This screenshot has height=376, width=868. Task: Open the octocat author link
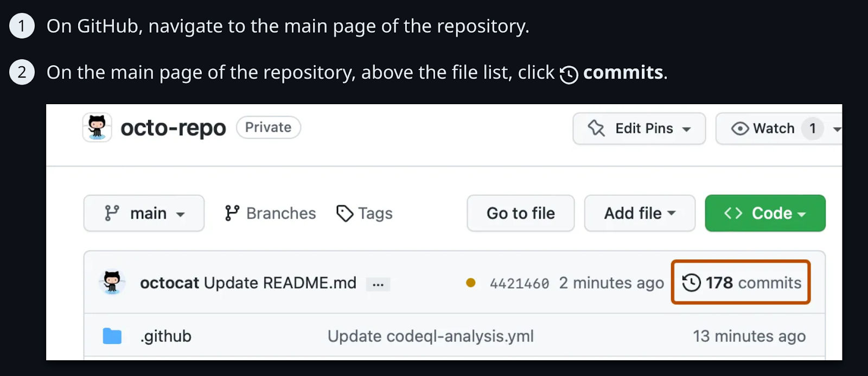point(170,283)
